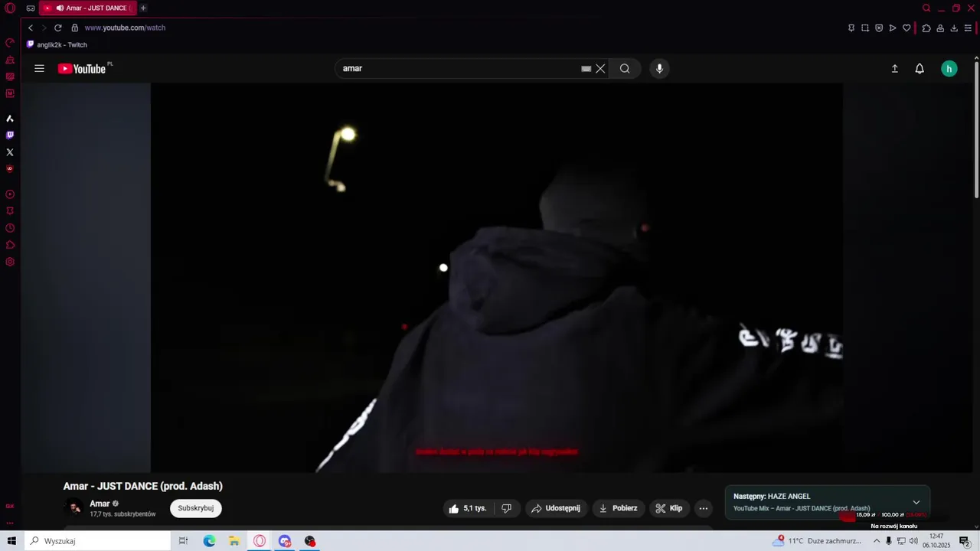This screenshot has height=551, width=980.
Task: Open the Opera GX main menu logo
Action: coord(10,8)
